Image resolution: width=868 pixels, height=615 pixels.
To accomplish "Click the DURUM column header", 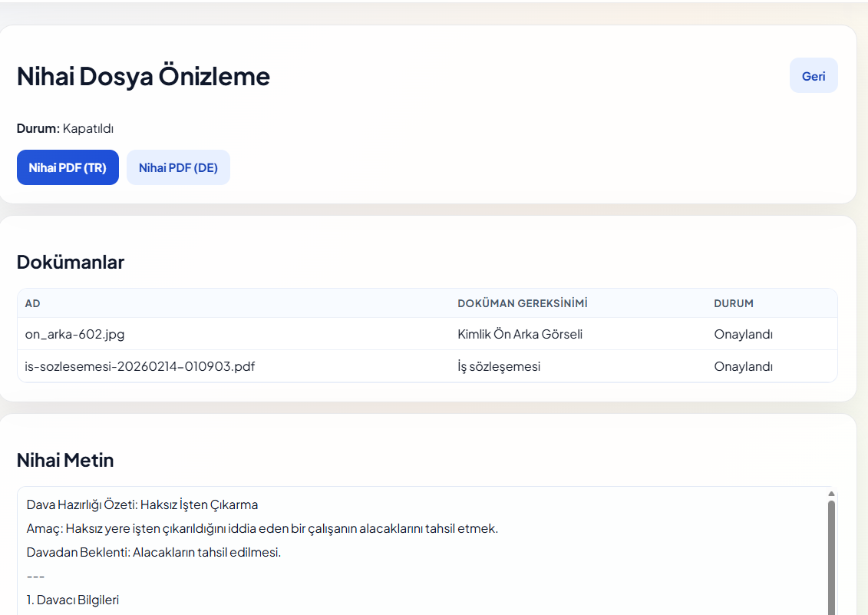I will (733, 303).
